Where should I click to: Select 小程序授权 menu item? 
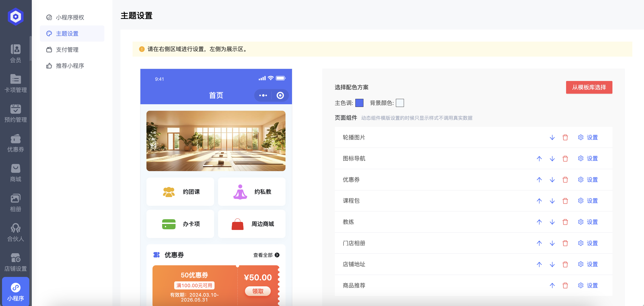tap(70, 17)
